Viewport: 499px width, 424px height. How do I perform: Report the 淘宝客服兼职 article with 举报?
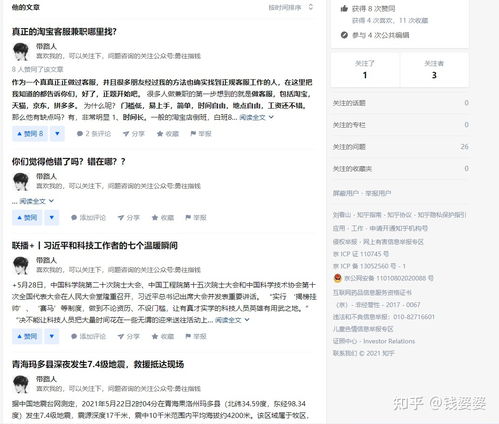coord(201,134)
